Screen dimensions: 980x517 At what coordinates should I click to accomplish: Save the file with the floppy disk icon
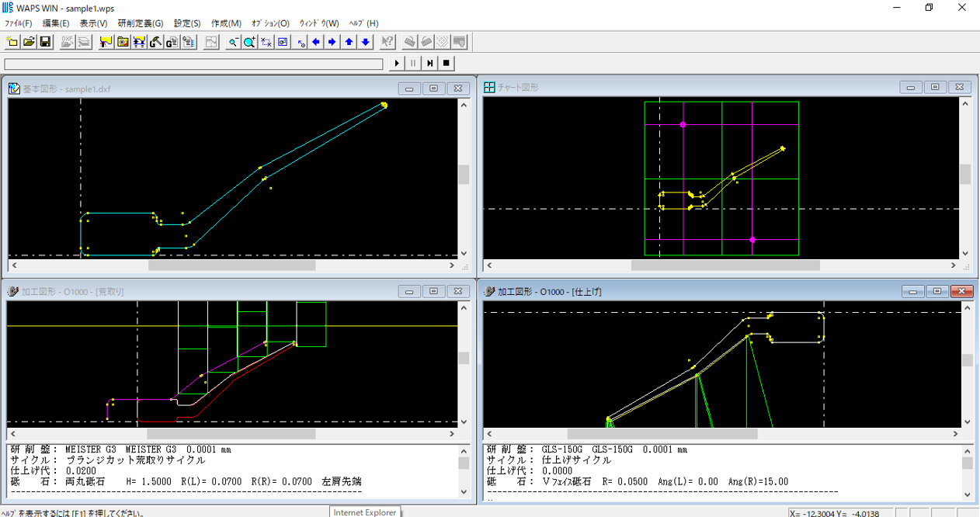(x=45, y=42)
